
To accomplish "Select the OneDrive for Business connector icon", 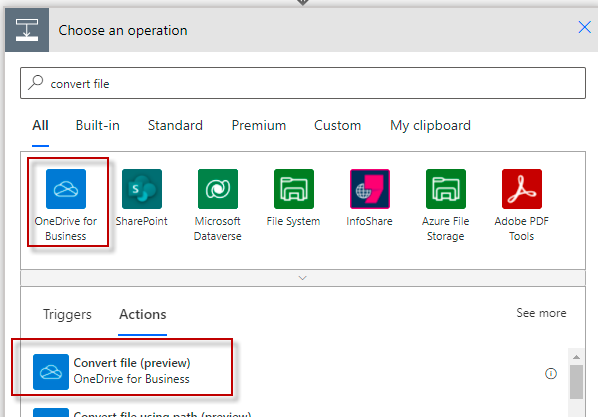I will point(66,189).
